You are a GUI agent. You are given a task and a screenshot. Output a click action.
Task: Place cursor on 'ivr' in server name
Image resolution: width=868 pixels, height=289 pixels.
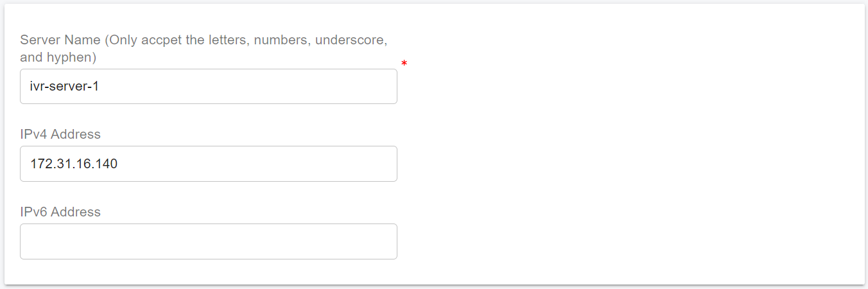[37, 87]
